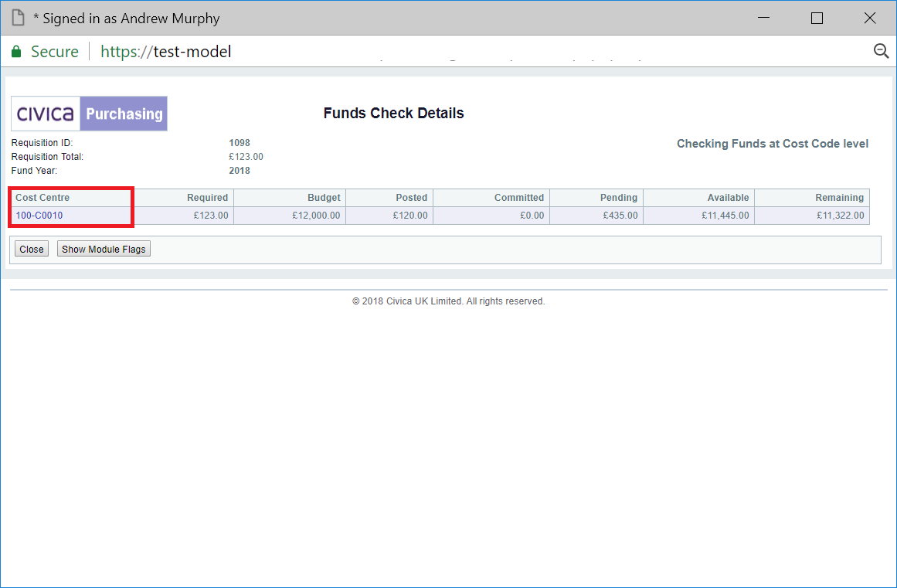Click the zoom magnifier icon in address bar
Viewport: 897px width, 588px height.
tap(881, 52)
